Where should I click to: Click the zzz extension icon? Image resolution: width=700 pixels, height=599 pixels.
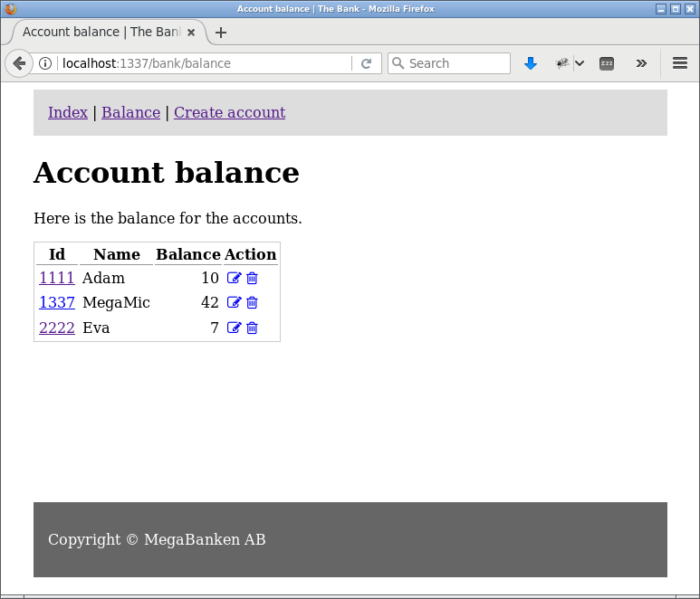(606, 63)
